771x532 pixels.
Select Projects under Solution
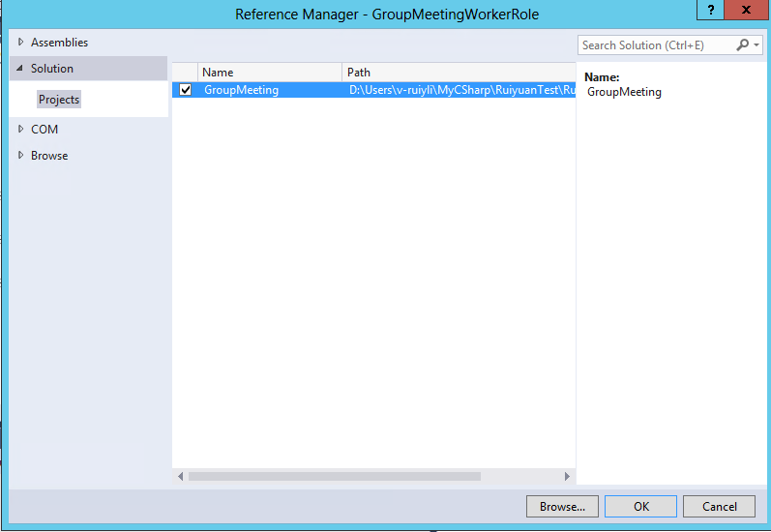(59, 100)
